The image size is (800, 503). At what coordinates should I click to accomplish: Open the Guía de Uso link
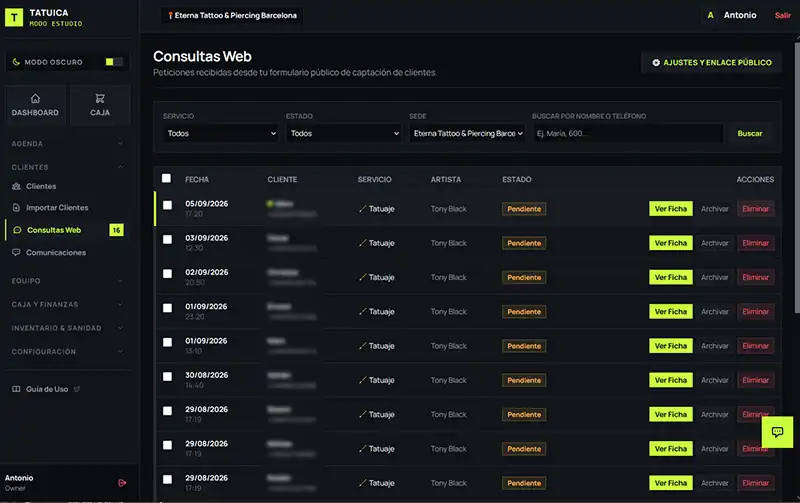tap(46, 389)
